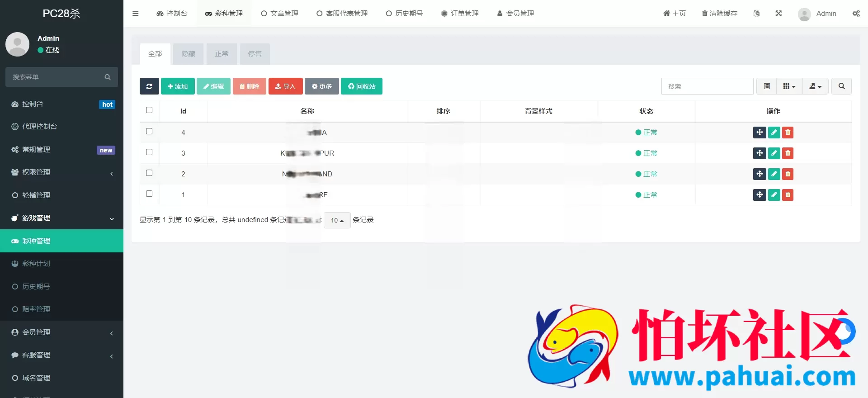868x398 pixels.
Task: Click the Admin avatar in the sidebar
Action: (x=18, y=44)
